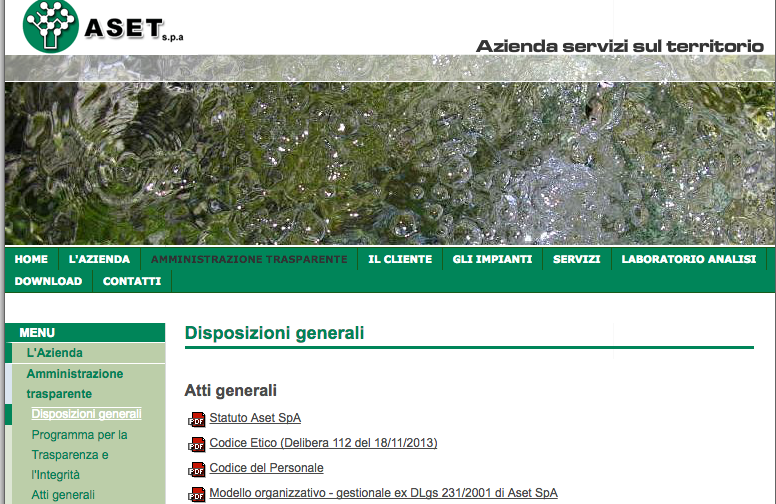Open Codice del Personale link
776x504 pixels.
(x=266, y=468)
